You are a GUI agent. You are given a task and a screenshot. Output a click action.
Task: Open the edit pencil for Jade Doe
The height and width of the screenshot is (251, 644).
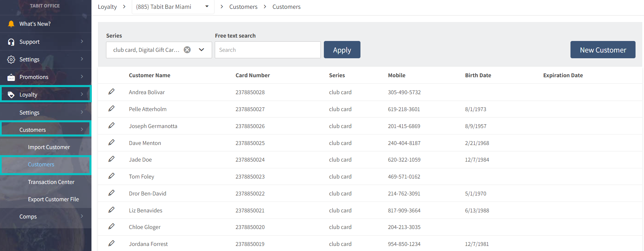click(111, 159)
